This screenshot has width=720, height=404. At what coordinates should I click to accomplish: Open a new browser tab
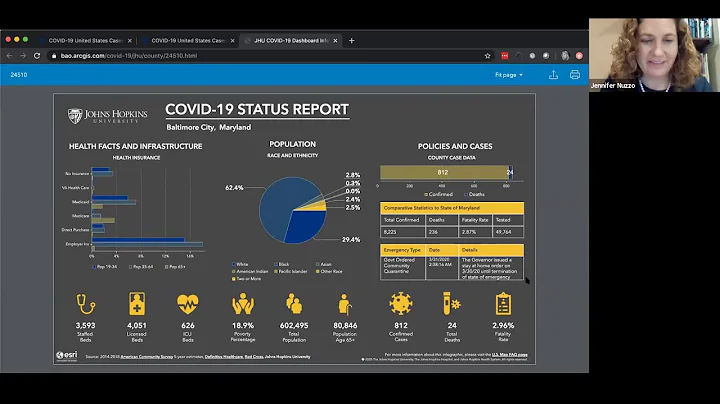351,40
